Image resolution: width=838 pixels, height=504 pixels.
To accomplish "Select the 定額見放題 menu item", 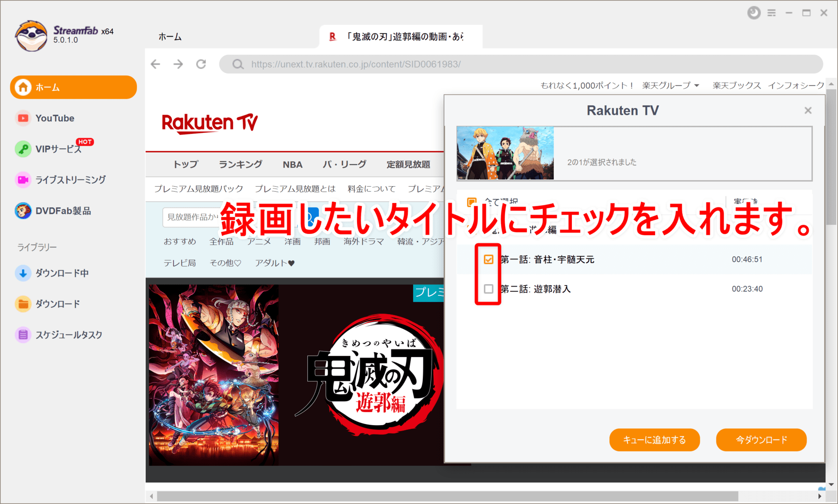I will point(408,164).
